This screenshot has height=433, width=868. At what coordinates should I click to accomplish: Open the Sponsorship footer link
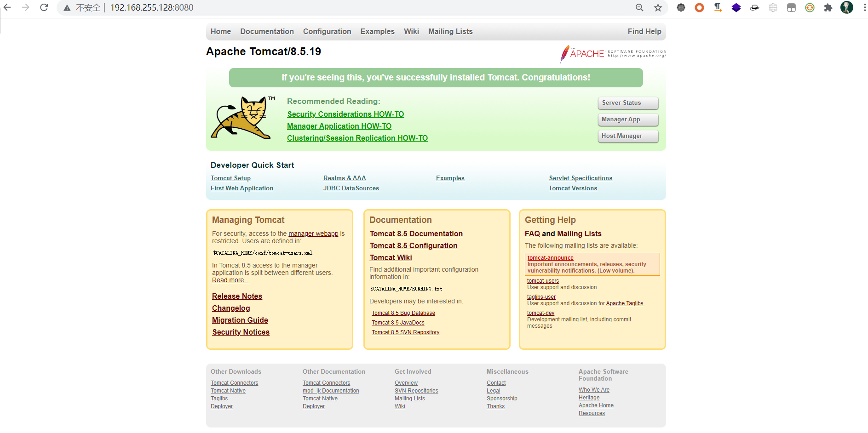click(502, 399)
